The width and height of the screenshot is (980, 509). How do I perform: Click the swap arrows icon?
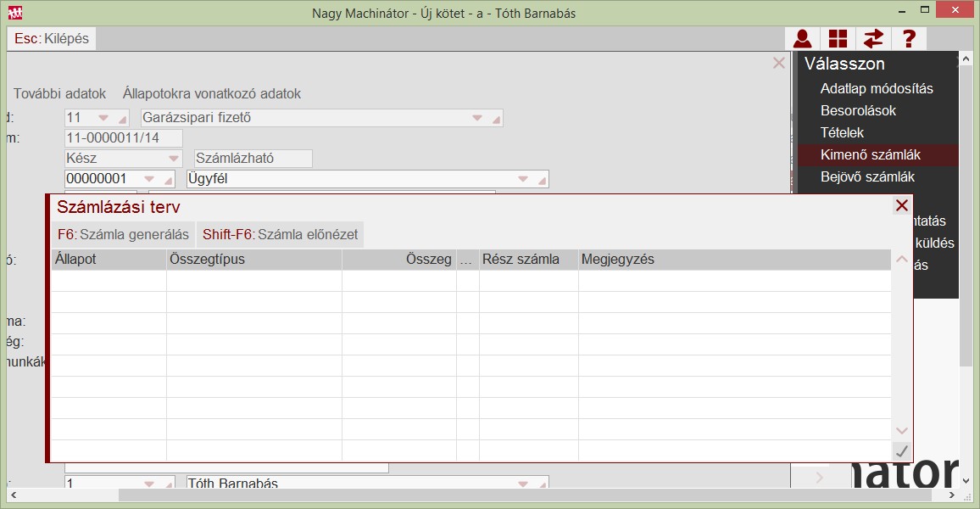873,39
